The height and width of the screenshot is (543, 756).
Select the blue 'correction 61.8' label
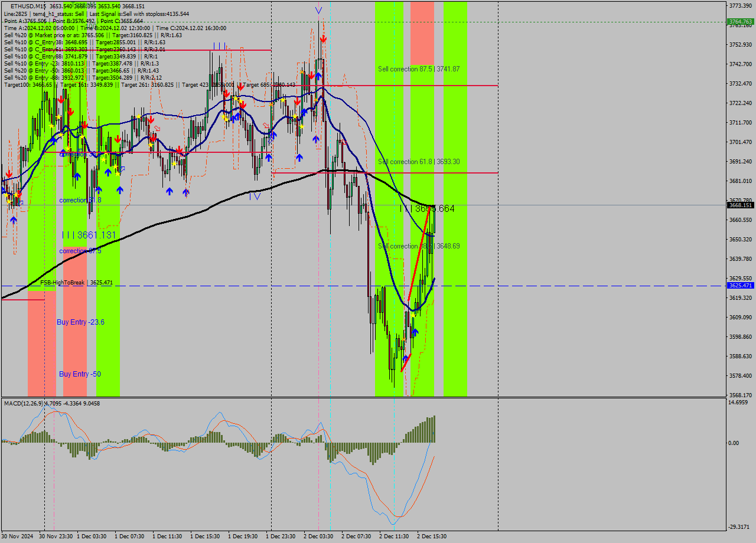pyautogui.click(x=80, y=201)
